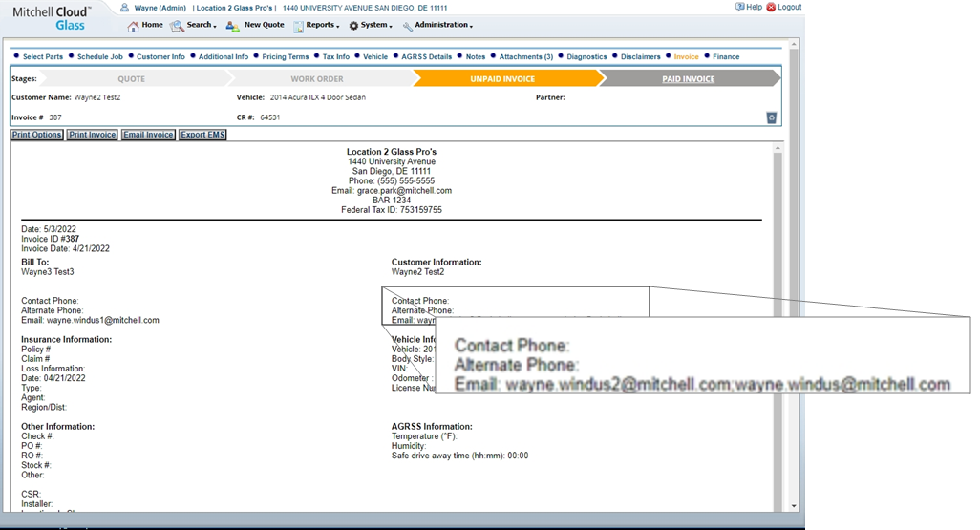980x530 pixels.
Task: Click the Export EMS button
Action: [202, 135]
